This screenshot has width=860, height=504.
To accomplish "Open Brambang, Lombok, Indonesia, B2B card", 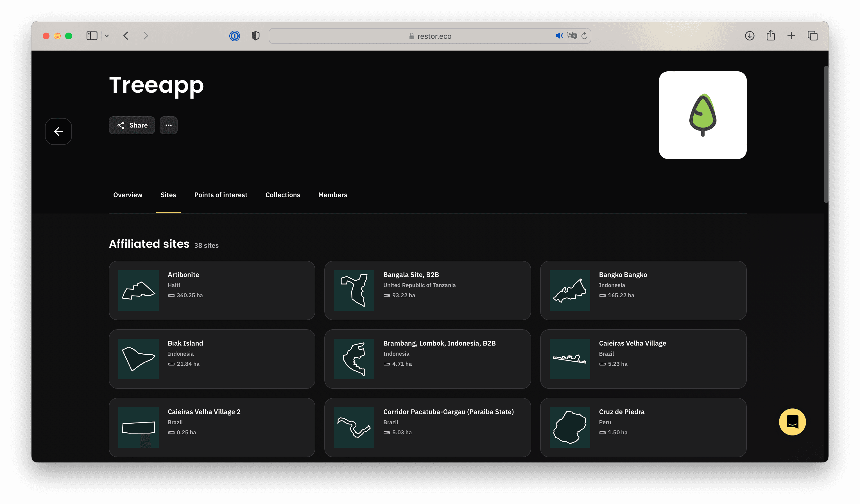I will pyautogui.click(x=427, y=359).
